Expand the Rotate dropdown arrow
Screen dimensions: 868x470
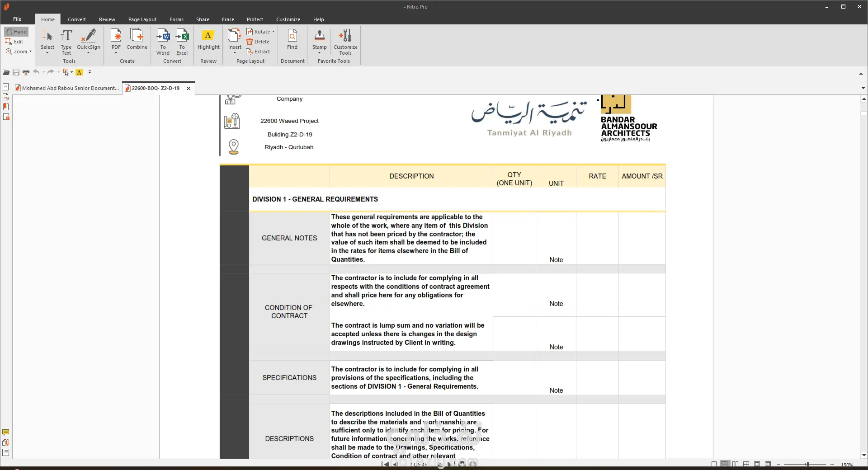click(x=273, y=32)
